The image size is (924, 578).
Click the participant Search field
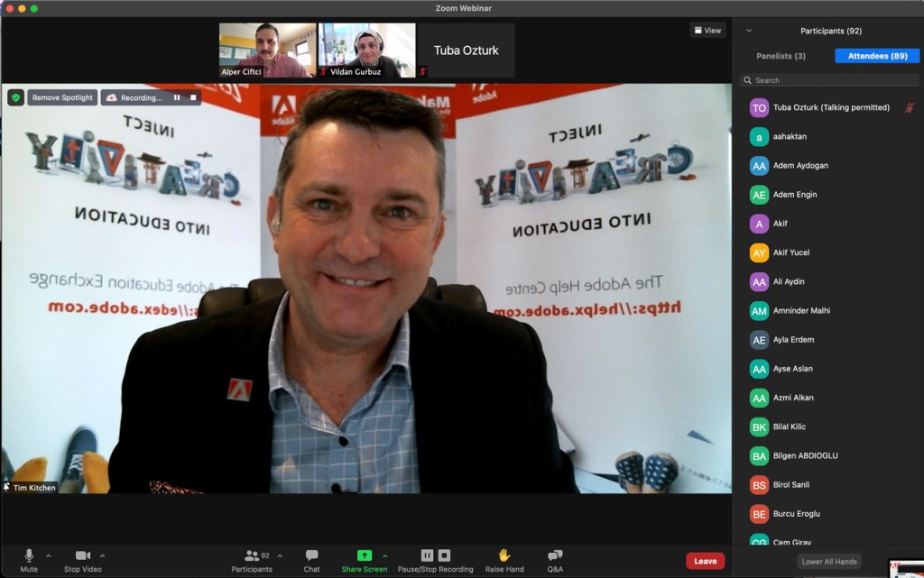click(x=830, y=80)
